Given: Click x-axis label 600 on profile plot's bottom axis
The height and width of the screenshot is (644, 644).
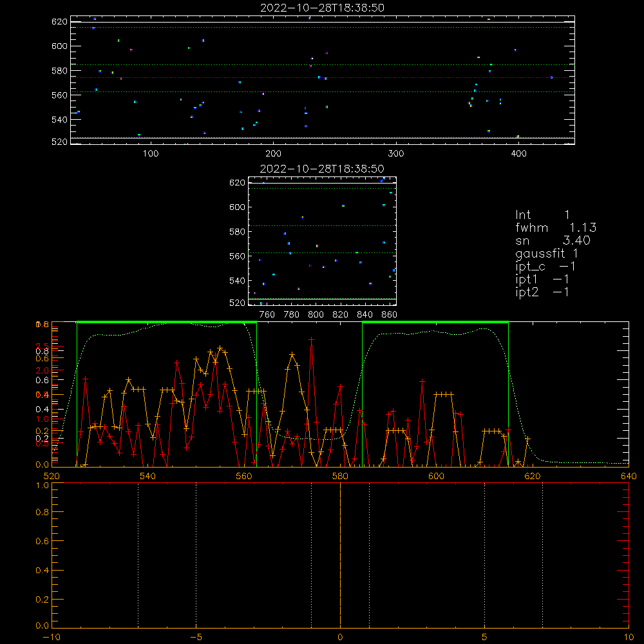Looking at the screenshot, I should [x=436, y=476].
